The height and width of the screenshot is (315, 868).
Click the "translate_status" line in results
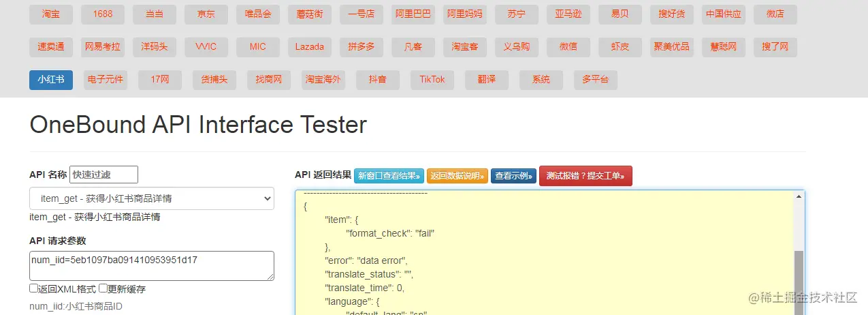click(x=368, y=274)
